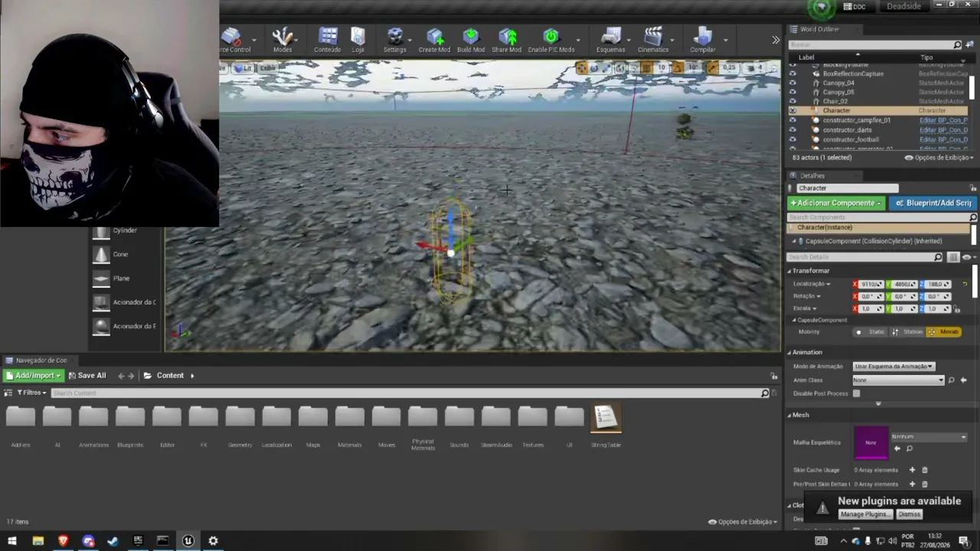Image resolution: width=980 pixels, height=551 pixels.
Task: Open the Modo de Animação dropdown
Action: pyautogui.click(x=893, y=367)
